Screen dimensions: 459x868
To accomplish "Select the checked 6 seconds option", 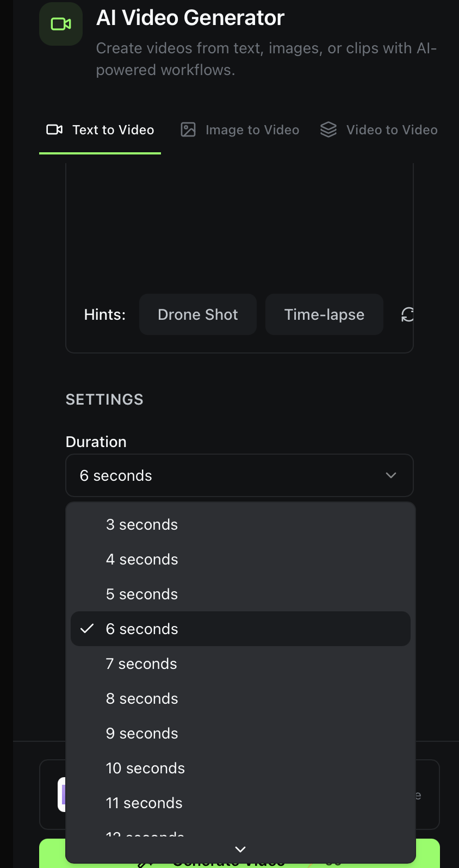I will click(x=142, y=629).
